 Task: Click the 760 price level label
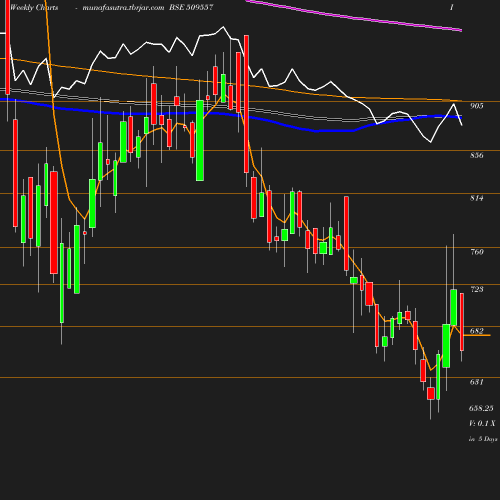coord(477,252)
